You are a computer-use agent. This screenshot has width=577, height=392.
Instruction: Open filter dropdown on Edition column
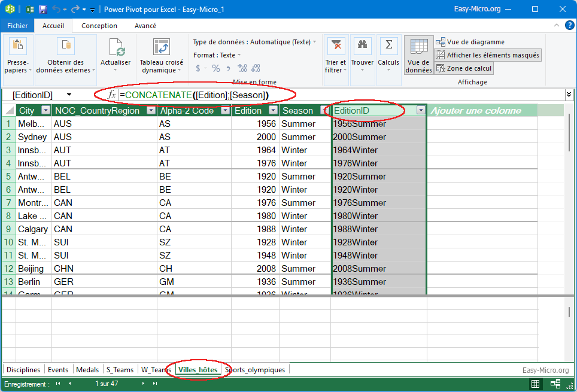273,111
